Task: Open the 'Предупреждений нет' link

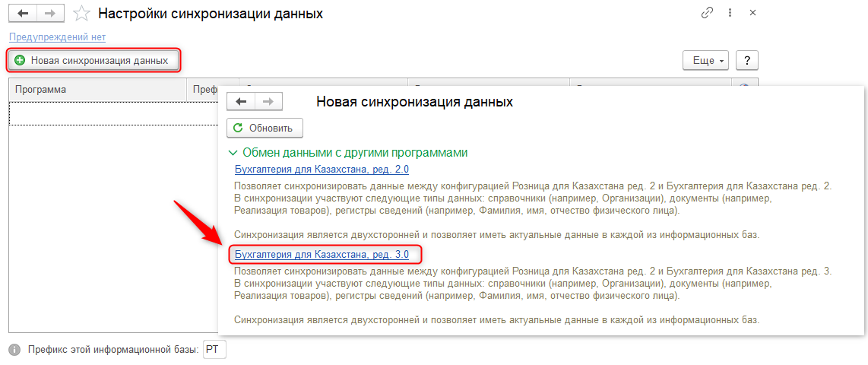Action: (x=57, y=36)
